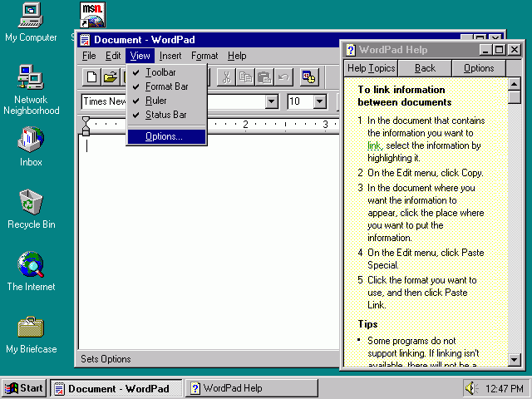The height and width of the screenshot is (399, 532).
Task: Select the MSN desktop shortcut icon
Action: click(92, 15)
